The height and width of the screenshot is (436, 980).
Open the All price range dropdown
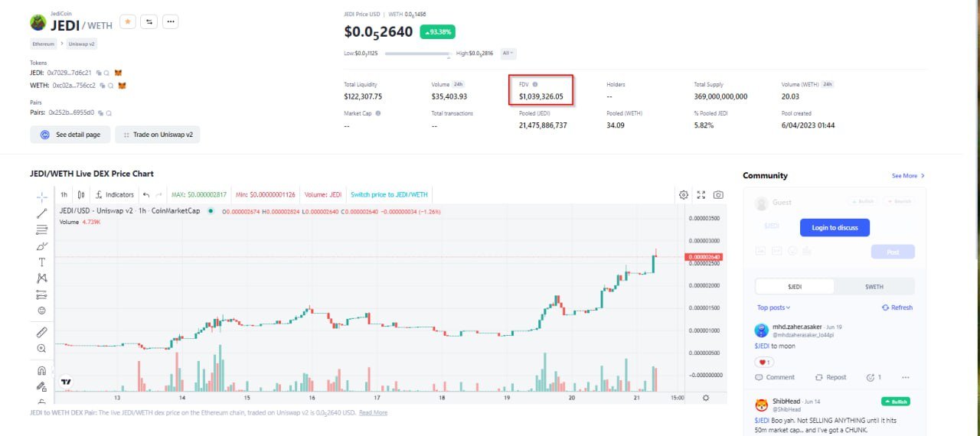pos(508,54)
